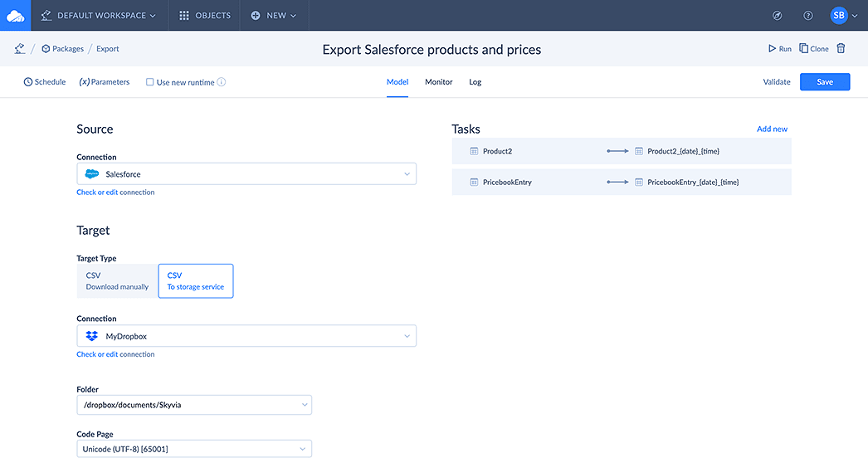Click Product2_{date}_{time} target name

point(684,151)
